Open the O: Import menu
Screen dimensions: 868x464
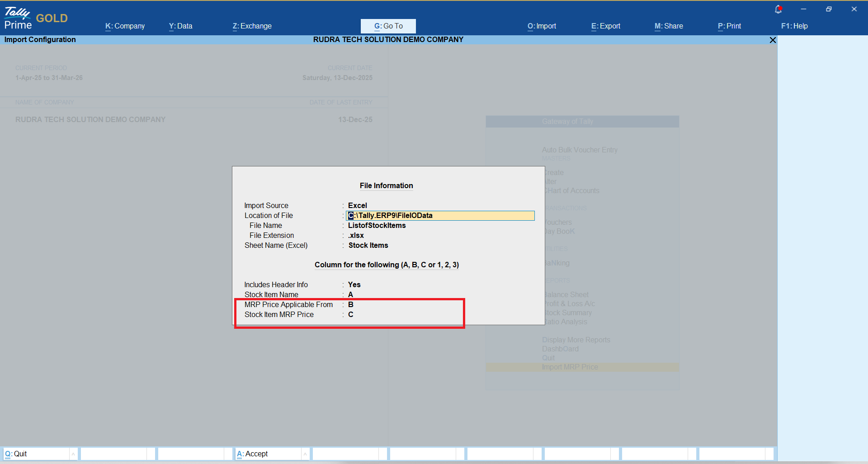pos(542,26)
